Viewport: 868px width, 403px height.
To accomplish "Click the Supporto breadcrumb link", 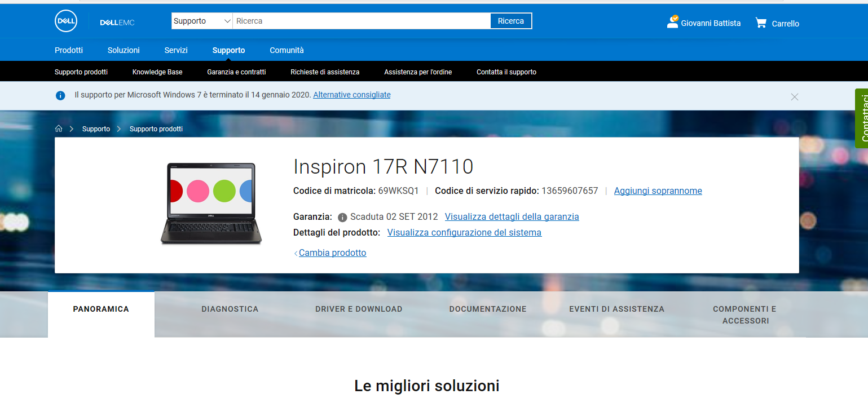I will [96, 129].
